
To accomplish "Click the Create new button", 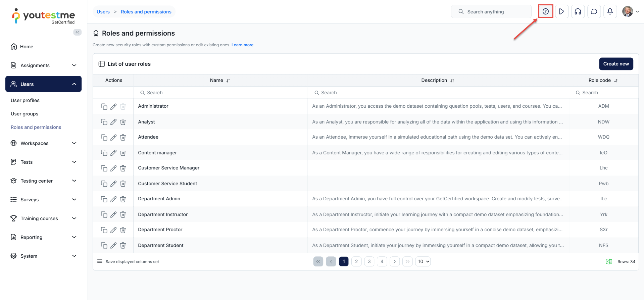I will click(616, 64).
